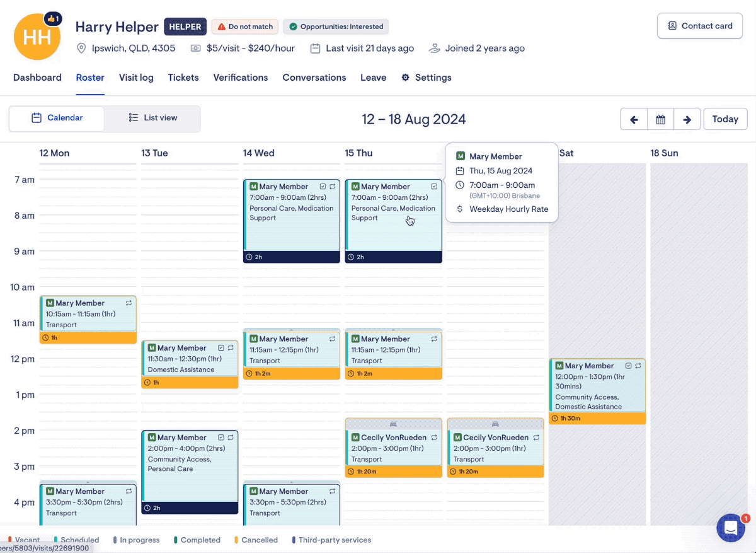Click repeat icon on Monday 10:15am visit
Viewport: 756px width, 553px height.
(x=129, y=303)
